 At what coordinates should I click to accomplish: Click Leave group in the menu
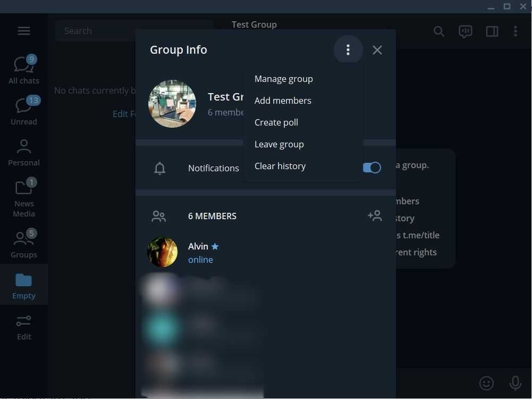point(279,144)
